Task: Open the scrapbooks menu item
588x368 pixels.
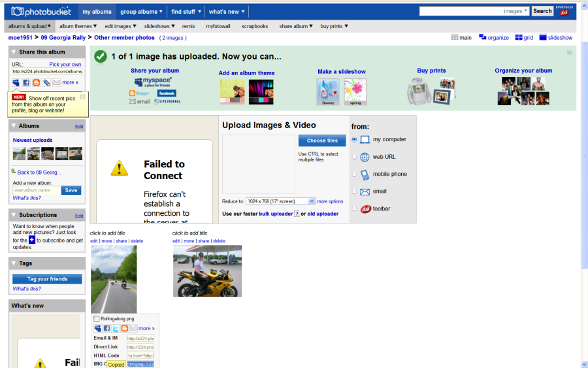Action: tap(255, 26)
